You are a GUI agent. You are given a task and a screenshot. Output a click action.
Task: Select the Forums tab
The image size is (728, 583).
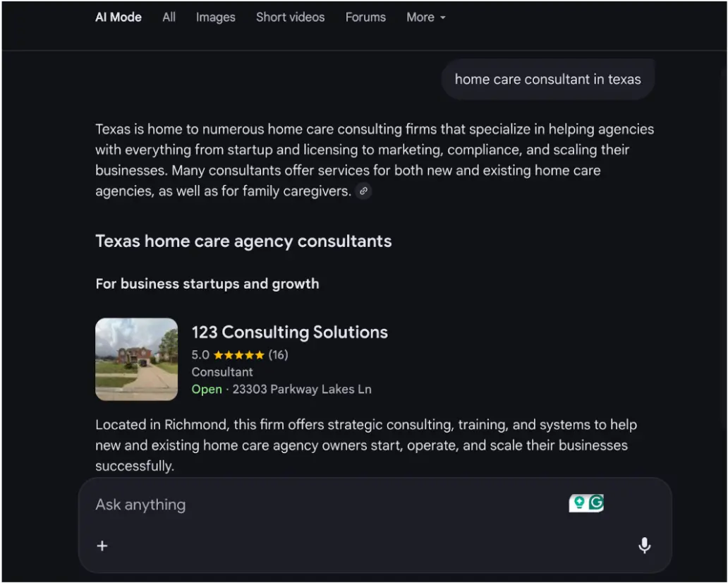[x=365, y=17]
